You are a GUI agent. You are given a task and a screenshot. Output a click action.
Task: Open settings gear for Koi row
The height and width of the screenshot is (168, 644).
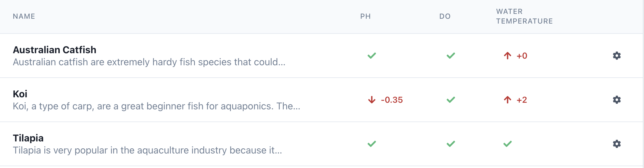click(x=617, y=100)
